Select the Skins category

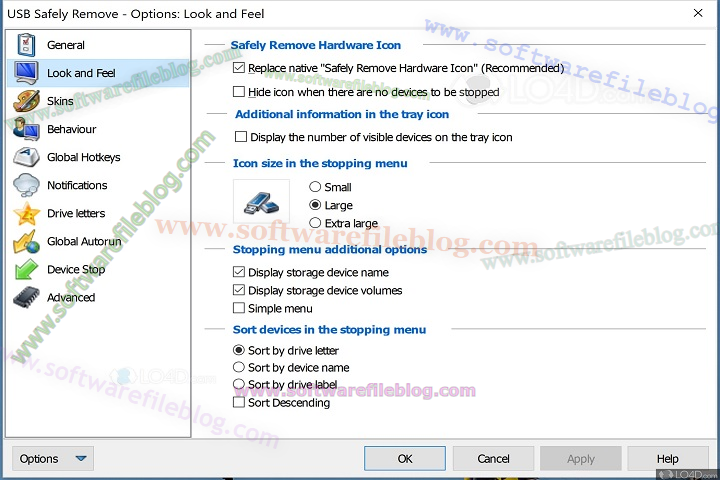[x=60, y=101]
